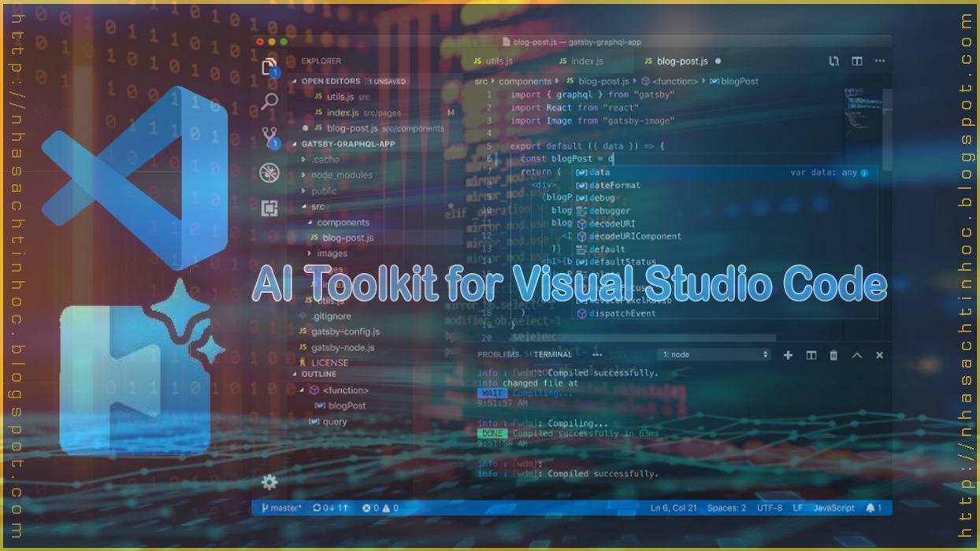The image size is (980, 551).
Task: Kill the terminal with the trash icon
Action: coord(833,355)
